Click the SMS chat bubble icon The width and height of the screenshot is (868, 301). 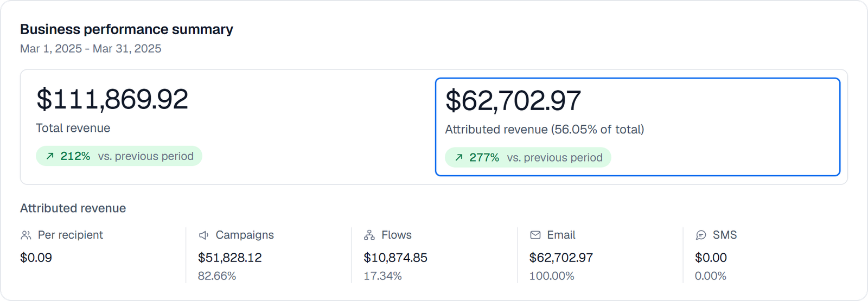pos(701,235)
